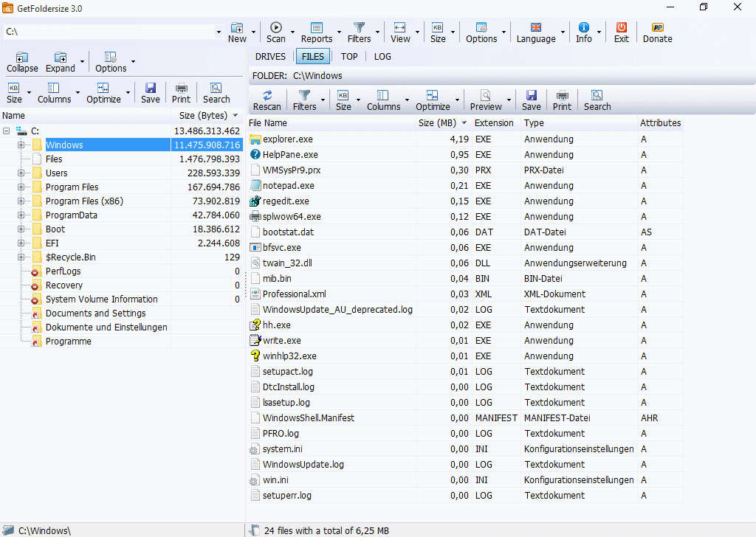This screenshot has width=756, height=537.
Task: Expand the Windows folder tree node
Action: click(x=21, y=145)
